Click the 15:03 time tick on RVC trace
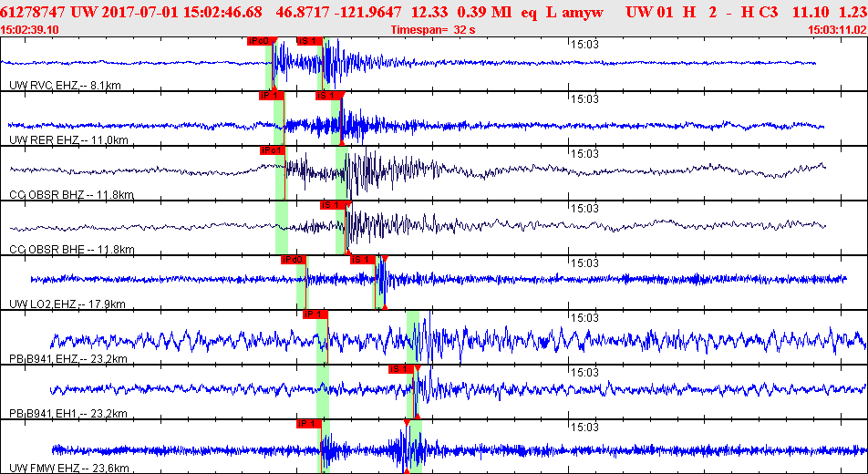The height and width of the screenshot is (474, 868). click(584, 45)
